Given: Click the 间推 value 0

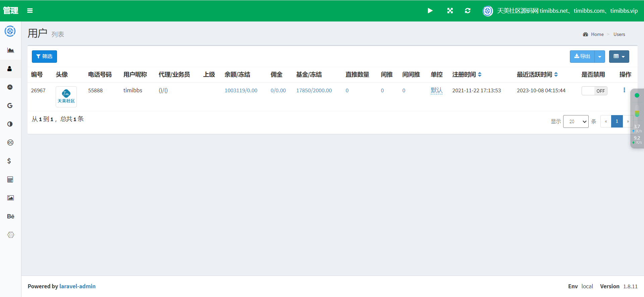Looking at the screenshot, I should point(382,91).
